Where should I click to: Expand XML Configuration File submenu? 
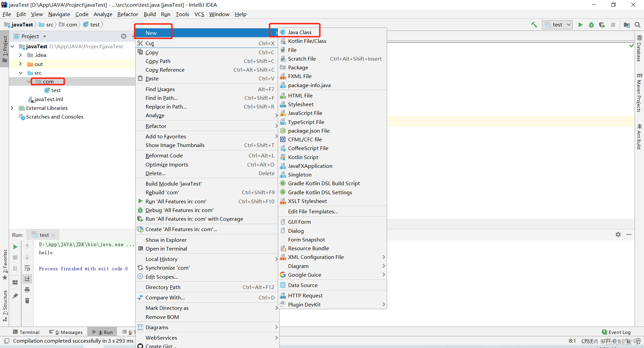pos(332,257)
